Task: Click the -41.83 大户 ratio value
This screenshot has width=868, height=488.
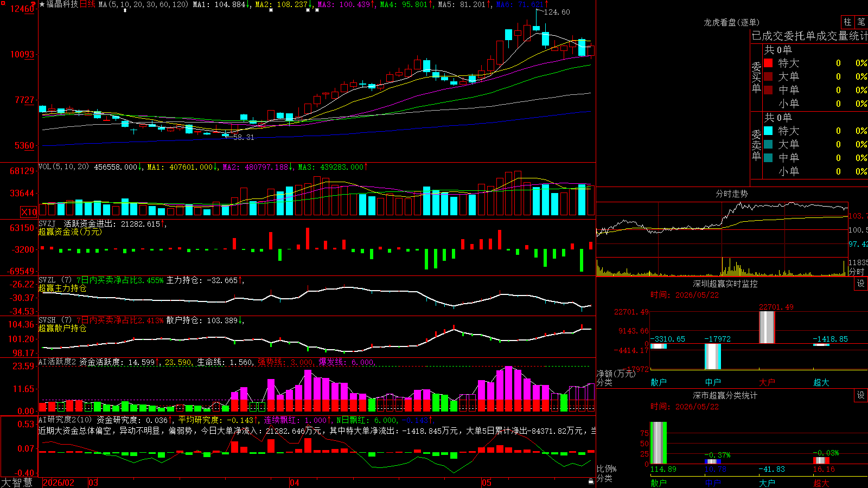Action: [772, 469]
